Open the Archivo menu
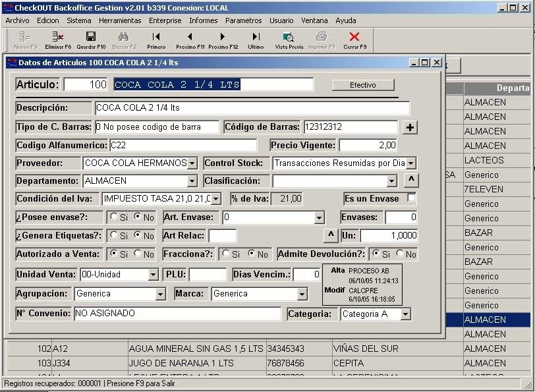Viewport: 535px width, 392px height. point(17,20)
